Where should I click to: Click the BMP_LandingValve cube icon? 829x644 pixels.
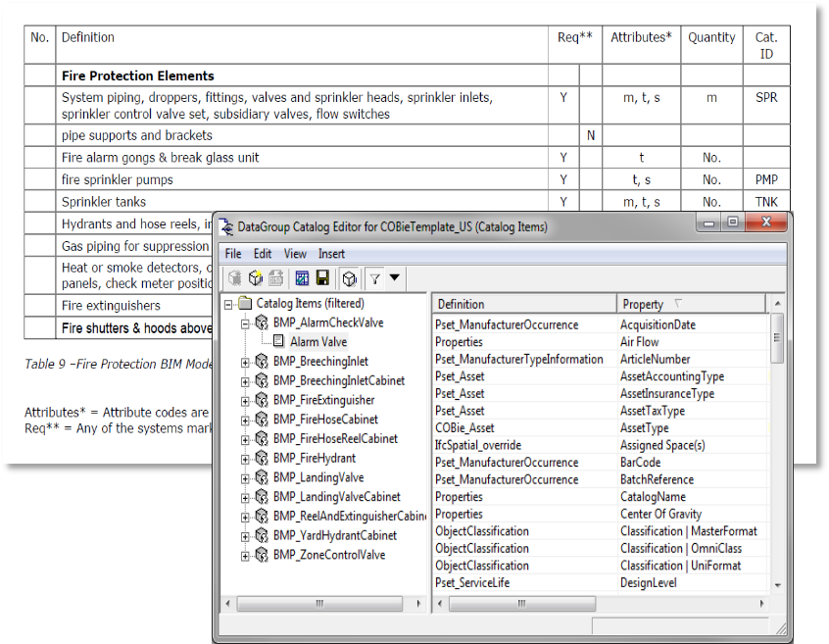click(x=262, y=477)
